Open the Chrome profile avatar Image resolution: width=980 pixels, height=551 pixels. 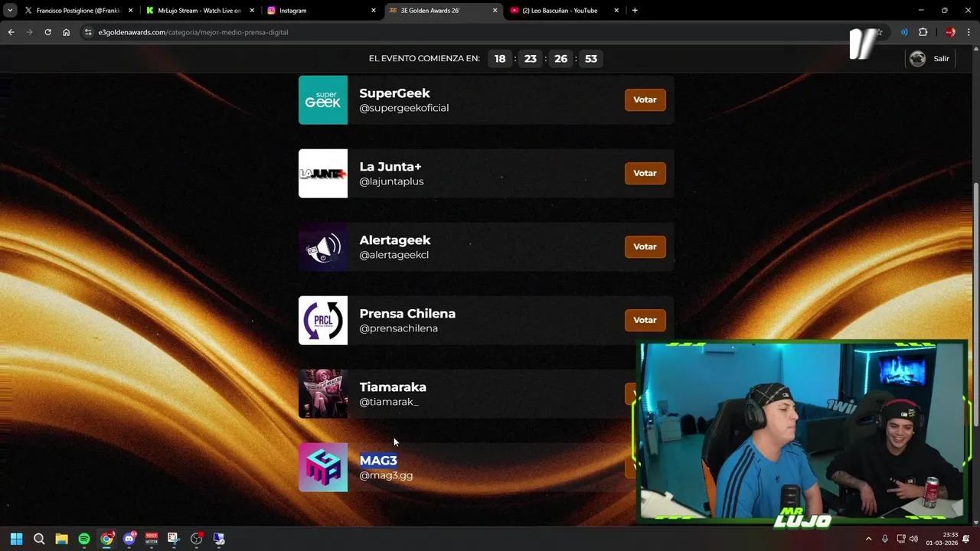pos(950,32)
